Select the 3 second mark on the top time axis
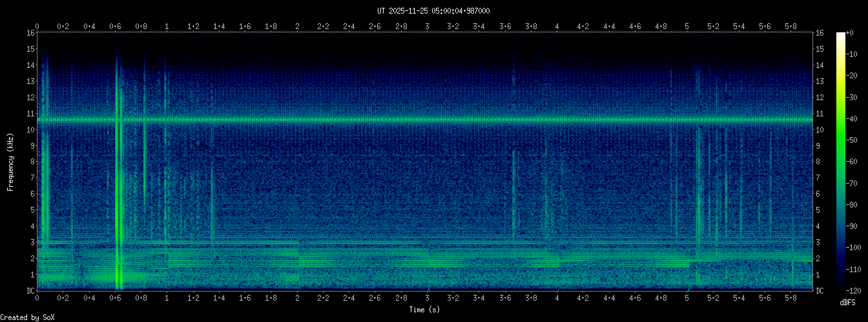 (427, 26)
